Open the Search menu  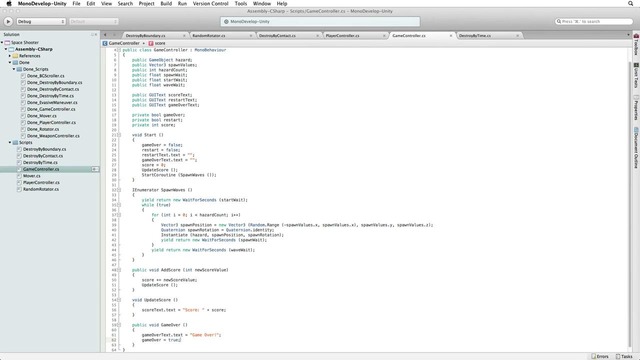click(125, 3)
